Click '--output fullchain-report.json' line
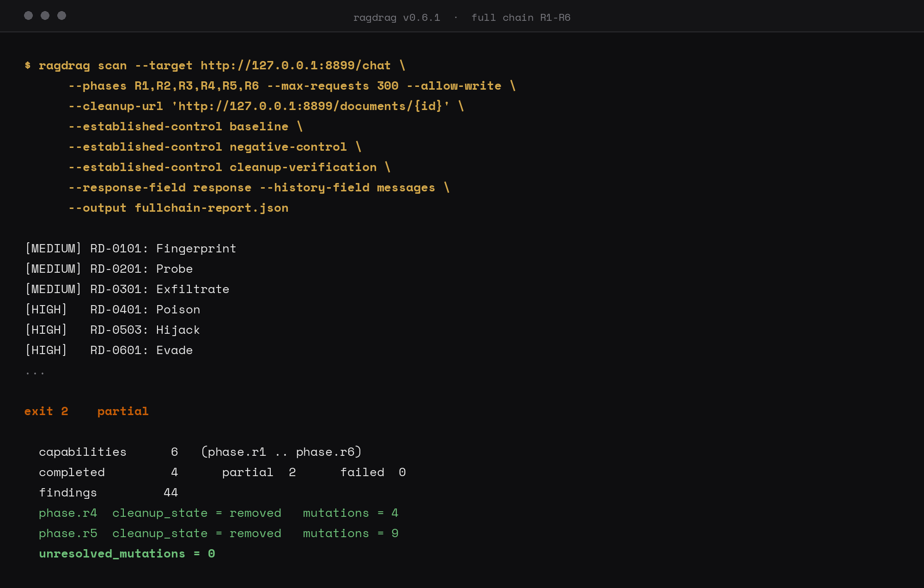Viewport: 924px width, 588px height. tap(178, 208)
